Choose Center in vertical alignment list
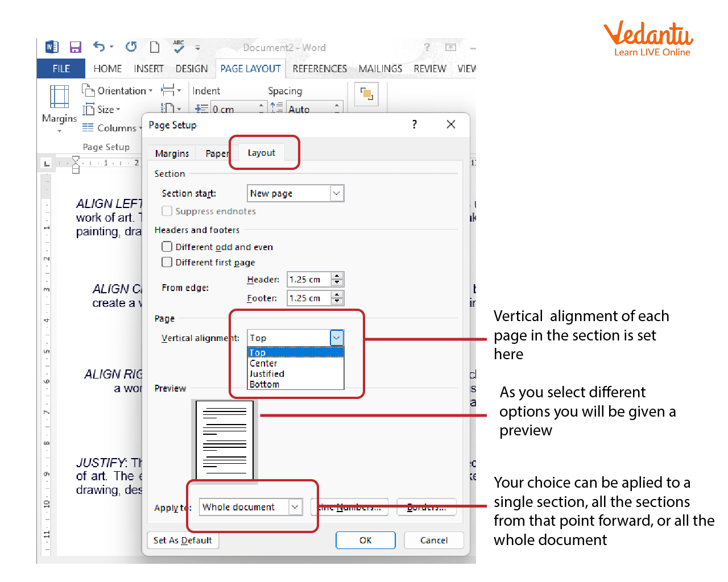This screenshot has width=728, height=582. pyautogui.click(x=264, y=363)
